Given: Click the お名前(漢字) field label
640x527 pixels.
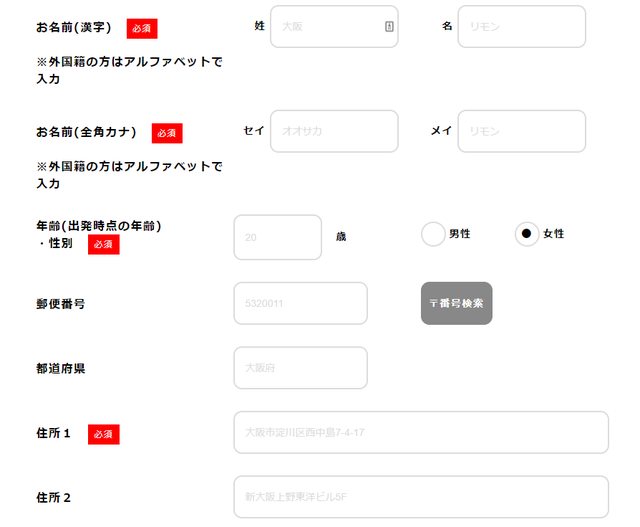Looking at the screenshot, I should point(74,27).
